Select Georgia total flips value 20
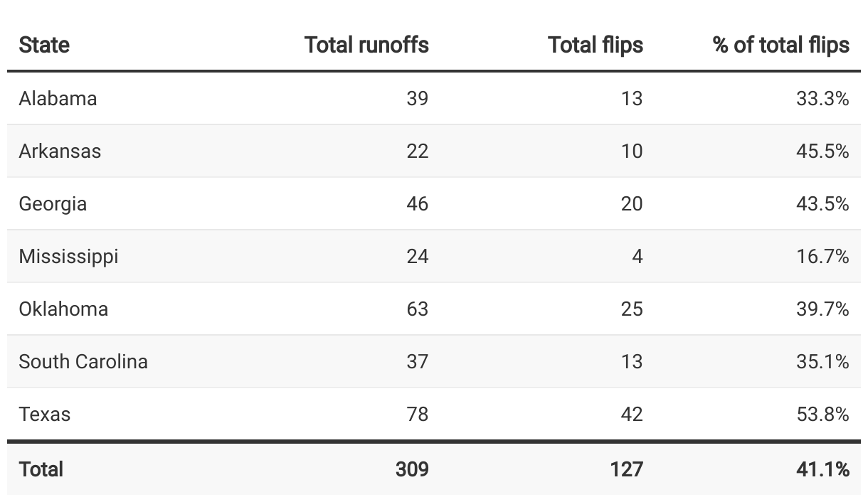The height and width of the screenshot is (502, 868). click(x=631, y=203)
